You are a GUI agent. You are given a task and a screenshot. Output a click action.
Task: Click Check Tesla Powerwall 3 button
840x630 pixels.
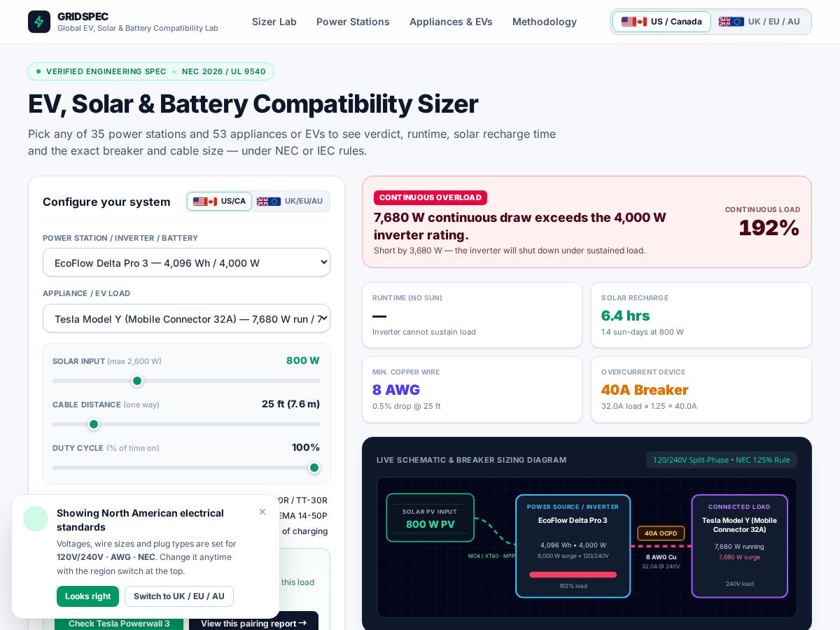(119, 623)
